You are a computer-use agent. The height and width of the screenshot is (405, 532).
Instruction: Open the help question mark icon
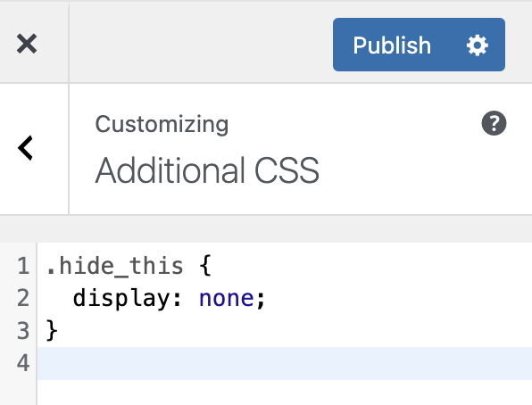[494, 123]
